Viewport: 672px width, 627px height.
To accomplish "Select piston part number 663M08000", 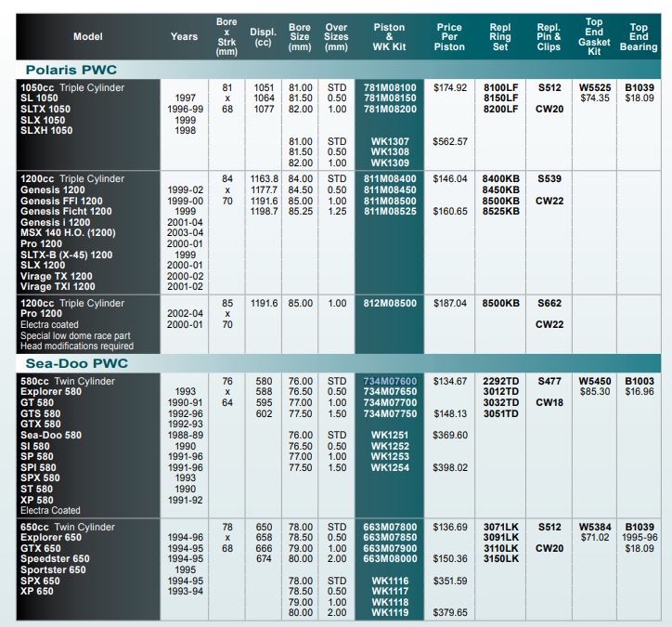I will tap(390, 558).
